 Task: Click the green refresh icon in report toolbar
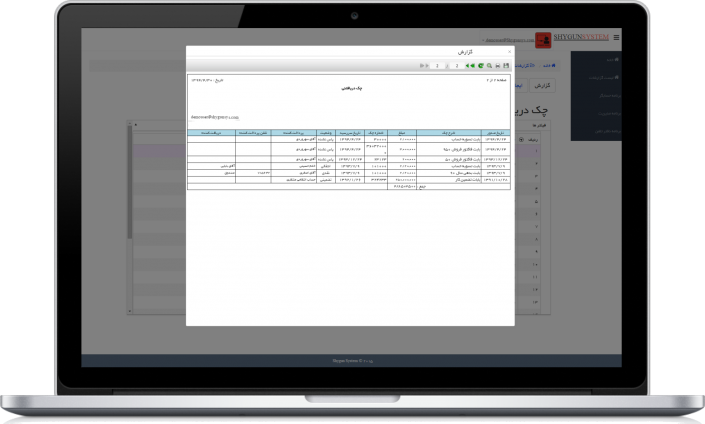point(480,66)
